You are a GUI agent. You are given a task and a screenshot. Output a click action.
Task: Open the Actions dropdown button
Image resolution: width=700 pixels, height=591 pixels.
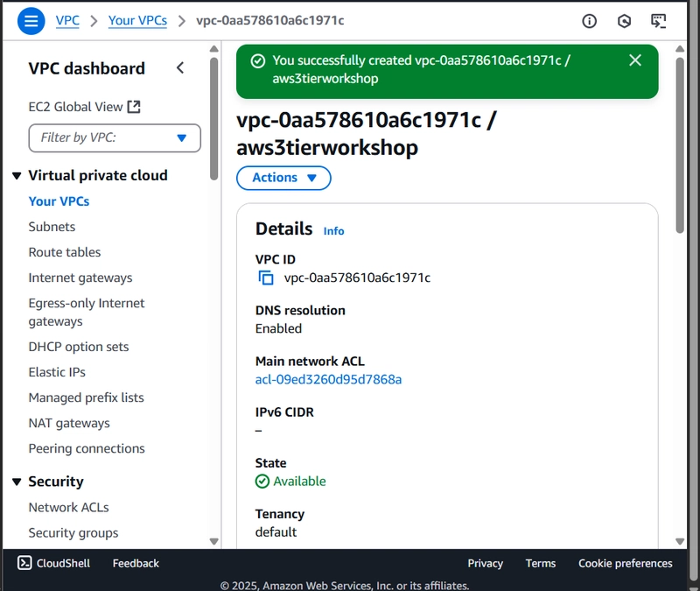click(283, 178)
